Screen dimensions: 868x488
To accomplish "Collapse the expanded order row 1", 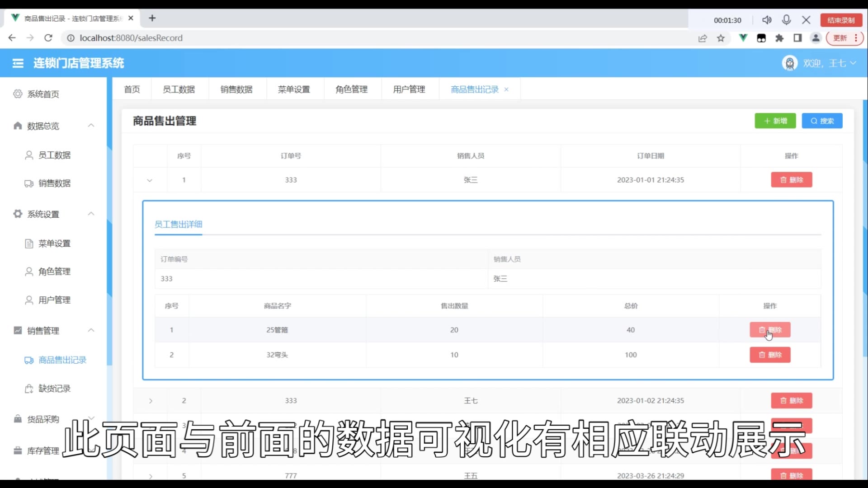I will [150, 180].
